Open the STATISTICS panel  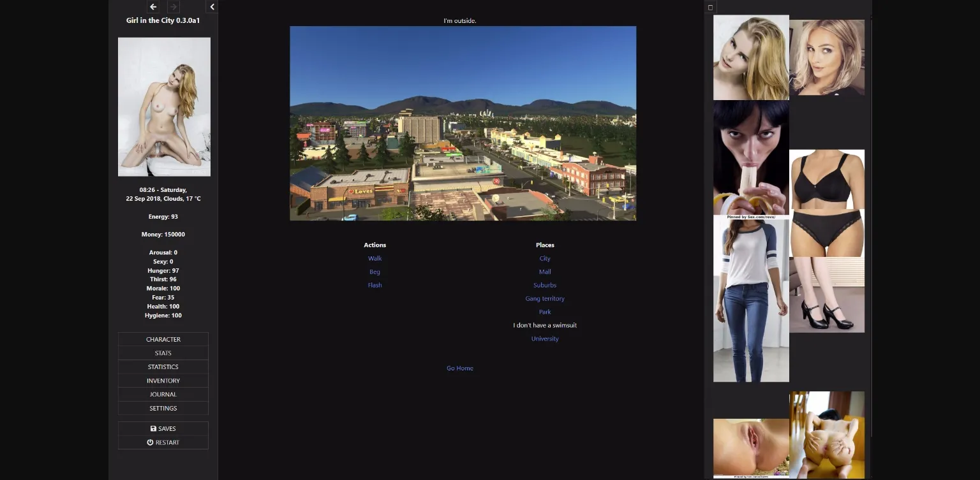tap(163, 367)
